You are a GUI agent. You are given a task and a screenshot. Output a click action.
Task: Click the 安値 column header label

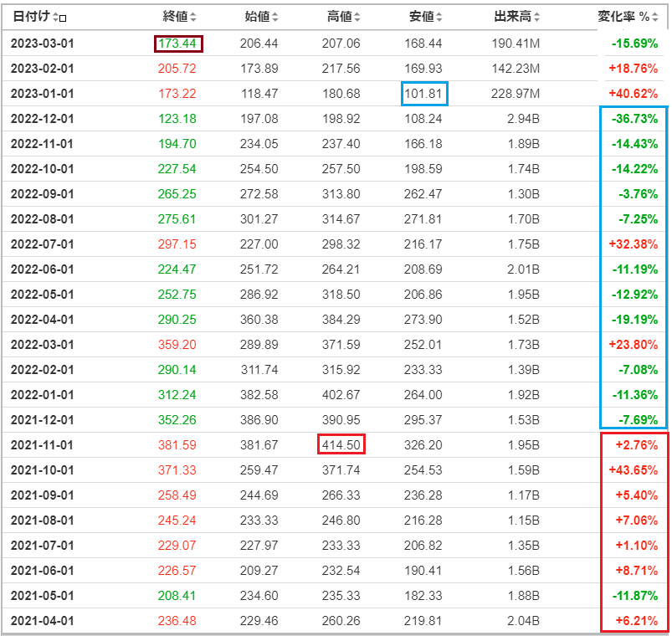[421, 17]
